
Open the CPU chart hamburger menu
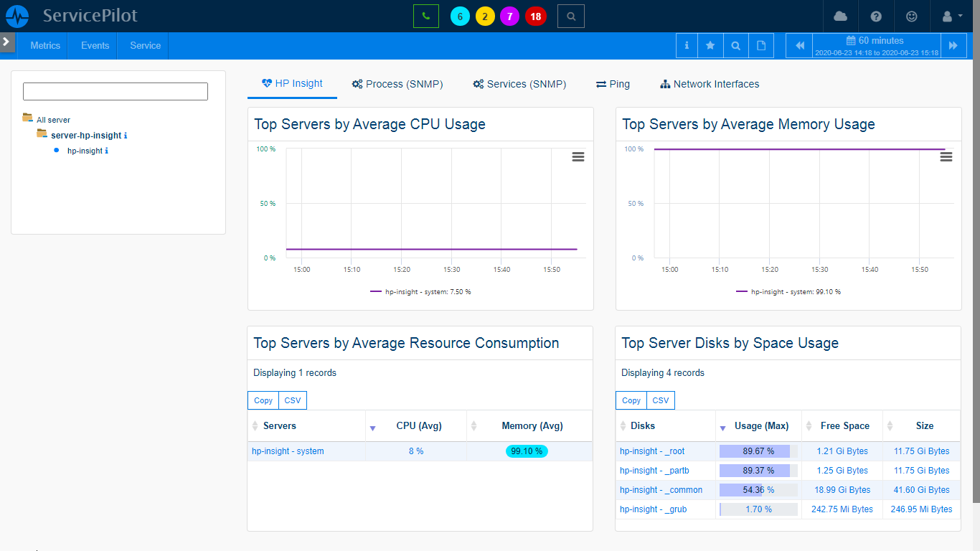click(578, 156)
